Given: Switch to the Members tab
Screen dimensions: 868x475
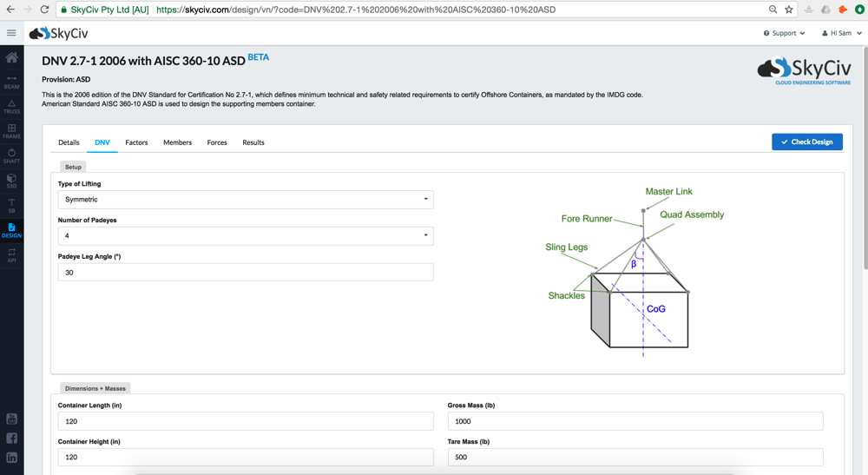Looking at the screenshot, I should 177,142.
